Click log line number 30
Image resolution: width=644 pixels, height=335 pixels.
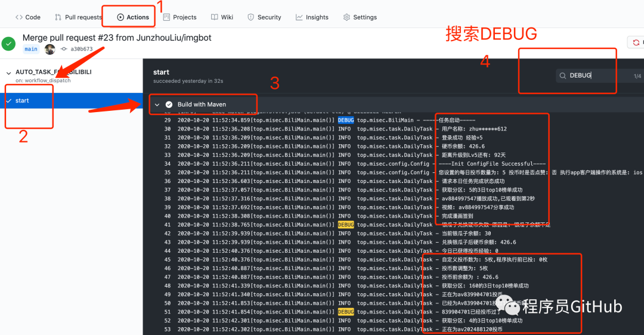coord(167,129)
